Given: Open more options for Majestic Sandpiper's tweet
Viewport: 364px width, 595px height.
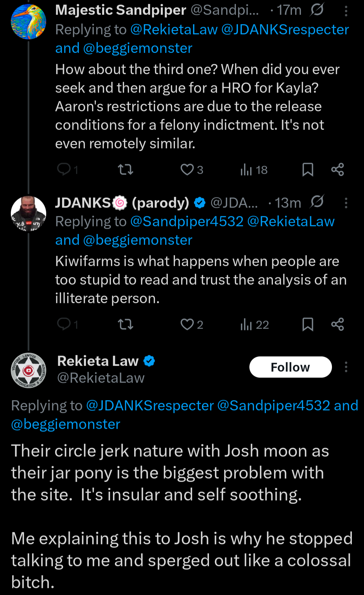Looking at the screenshot, I should pos(346,11).
